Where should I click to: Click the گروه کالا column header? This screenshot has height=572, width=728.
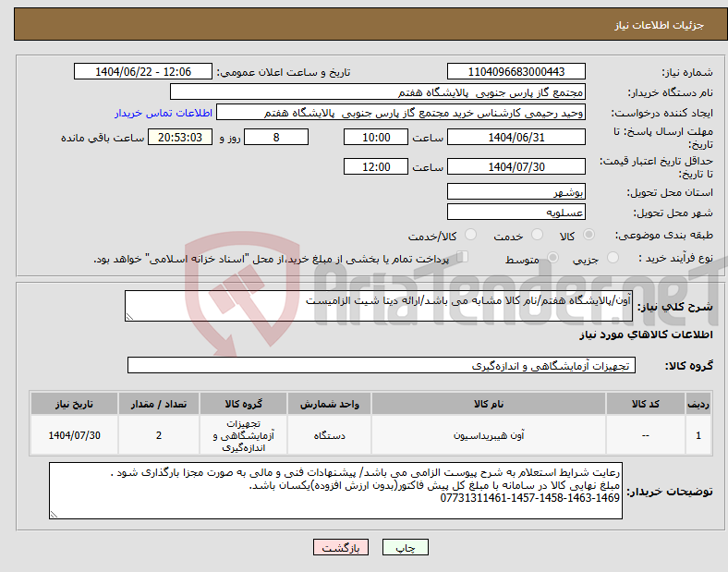(x=244, y=404)
